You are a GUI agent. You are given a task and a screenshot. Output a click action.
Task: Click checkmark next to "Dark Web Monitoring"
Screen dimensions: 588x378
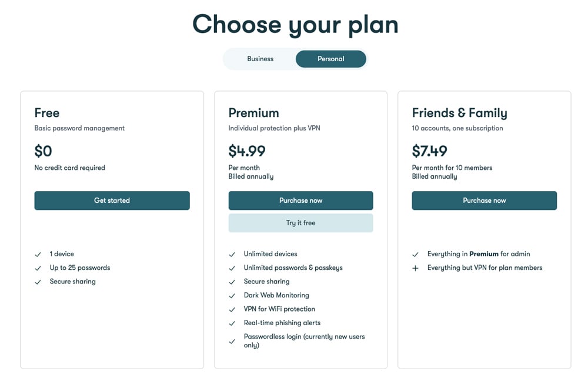232,296
